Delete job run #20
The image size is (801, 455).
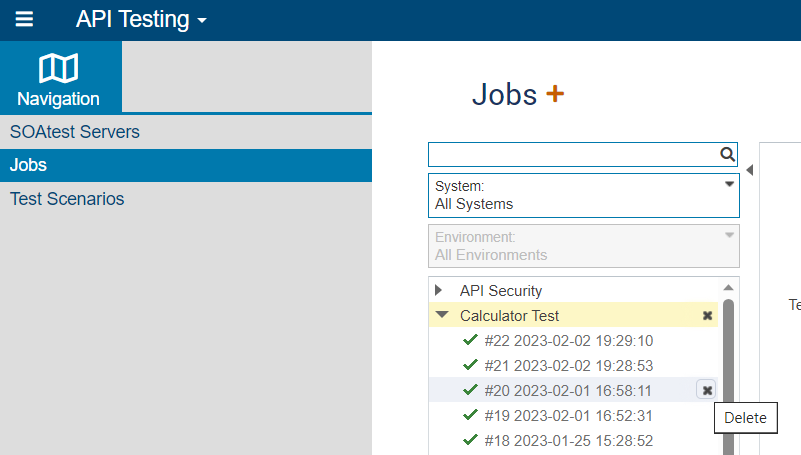pyautogui.click(x=707, y=391)
